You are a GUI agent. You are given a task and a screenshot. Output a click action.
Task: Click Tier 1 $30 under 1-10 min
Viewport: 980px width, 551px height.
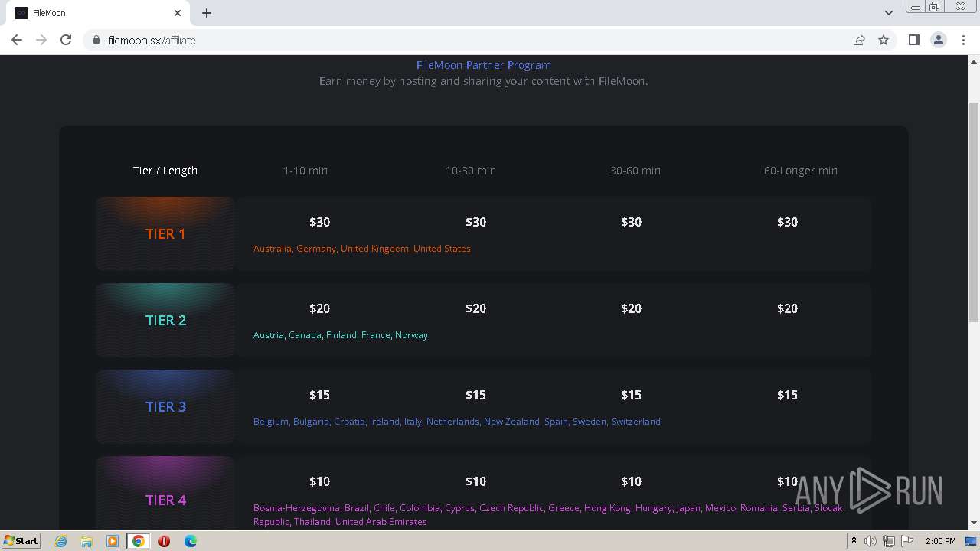point(320,222)
